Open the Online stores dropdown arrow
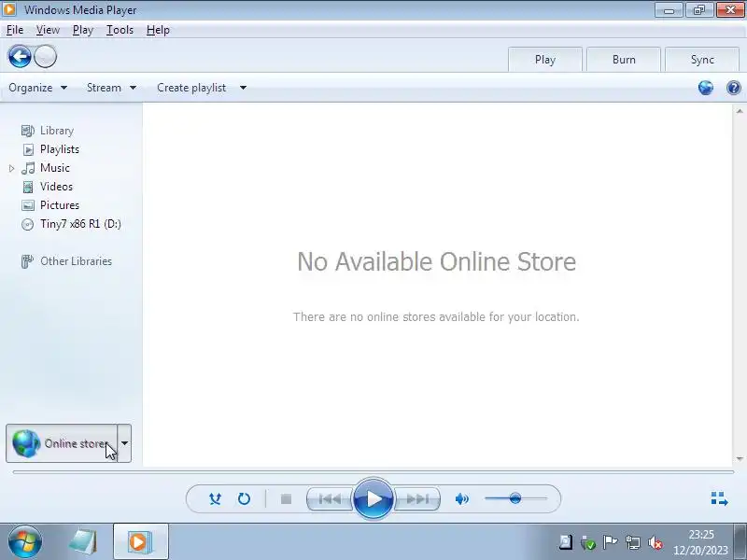Screen dimensions: 747x560 pyautogui.click(x=124, y=443)
